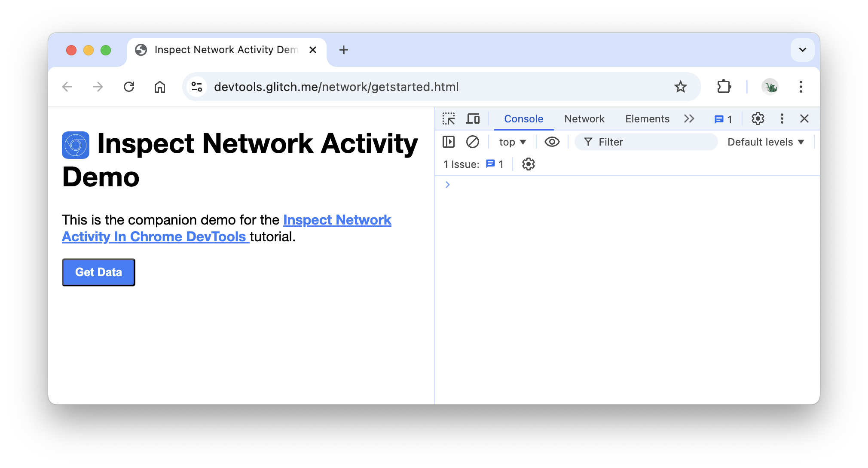The height and width of the screenshot is (468, 868).
Task: Expand the Default levels dropdown
Action: (765, 142)
